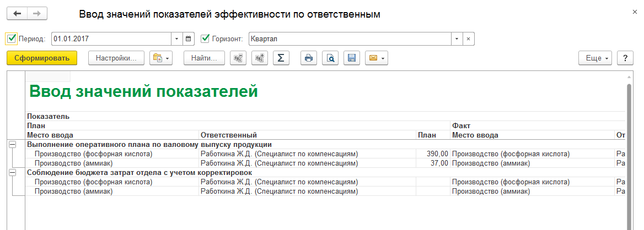Open the calendar picker for Период
The width and height of the screenshot is (644, 230).
tap(189, 39)
